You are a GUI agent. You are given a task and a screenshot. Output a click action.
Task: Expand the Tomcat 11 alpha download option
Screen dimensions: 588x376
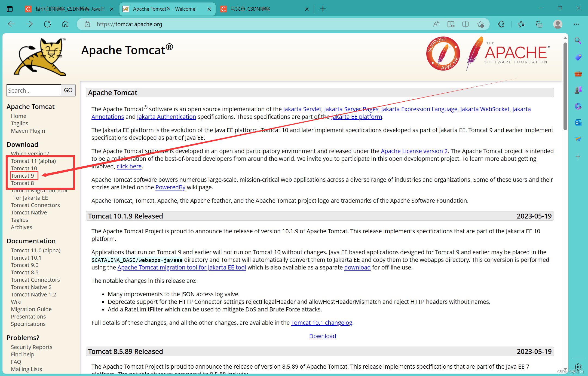pos(33,160)
